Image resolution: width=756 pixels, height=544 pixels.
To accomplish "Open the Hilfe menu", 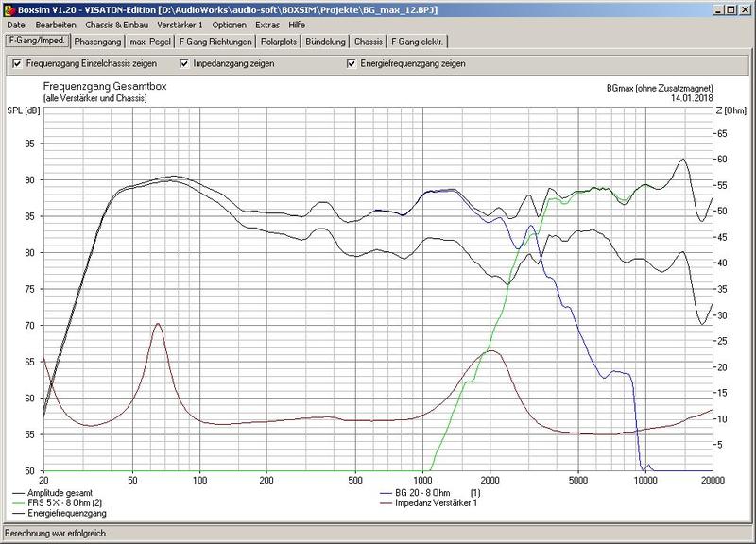I will (297, 25).
